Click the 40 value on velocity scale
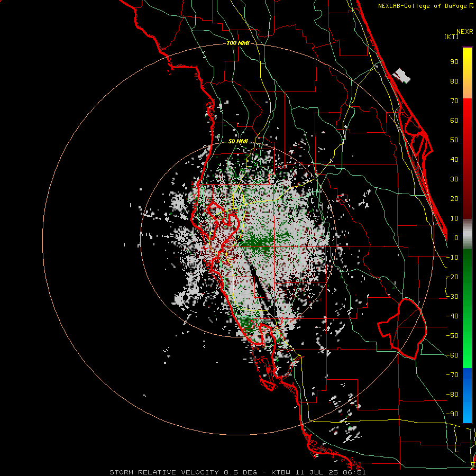This screenshot has height=476, width=476. click(454, 160)
